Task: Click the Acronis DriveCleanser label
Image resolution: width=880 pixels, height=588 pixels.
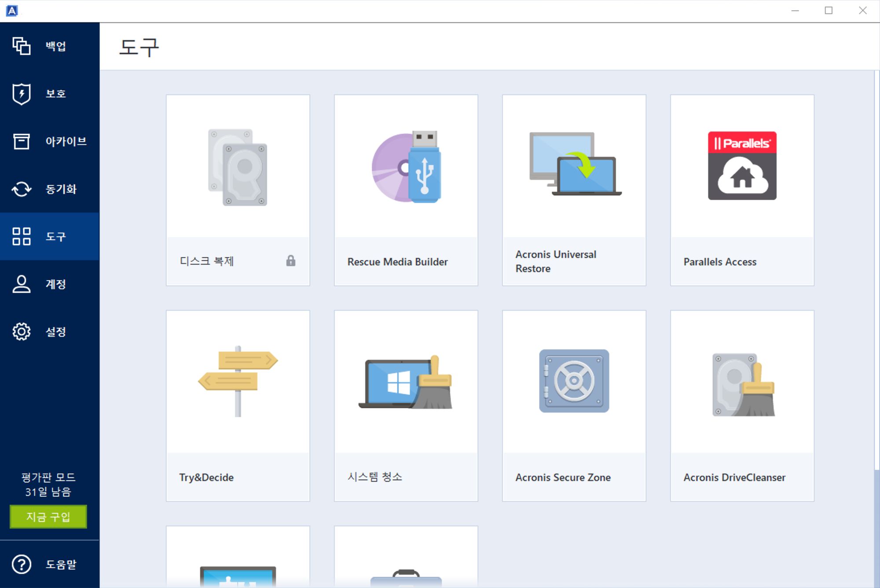Action: point(734,477)
